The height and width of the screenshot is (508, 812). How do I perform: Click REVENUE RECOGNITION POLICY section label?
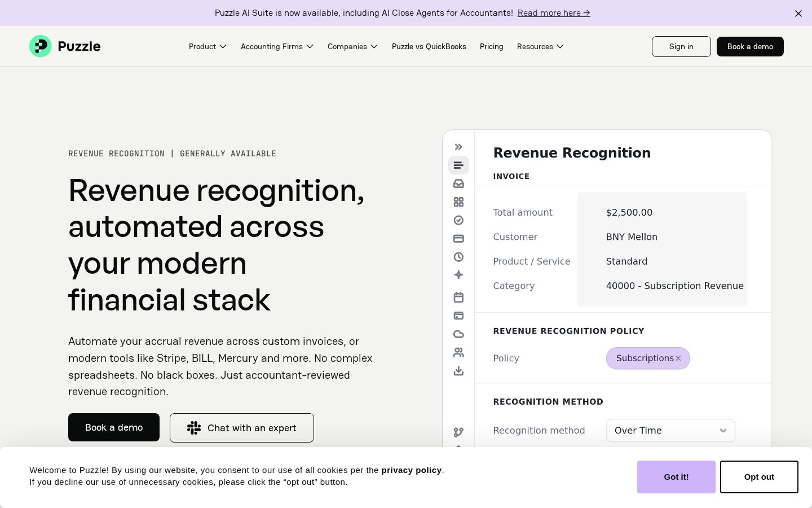click(x=568, y=331)
